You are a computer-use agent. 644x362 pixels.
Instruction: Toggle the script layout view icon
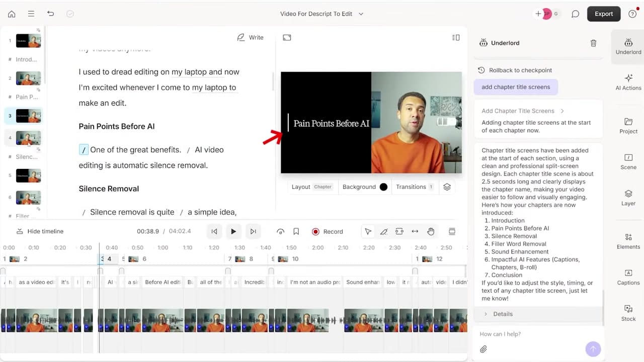click(456, 38)
